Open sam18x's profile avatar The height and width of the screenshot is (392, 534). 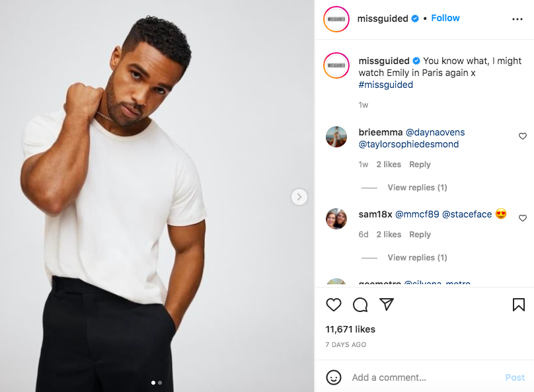click(336, 218)
